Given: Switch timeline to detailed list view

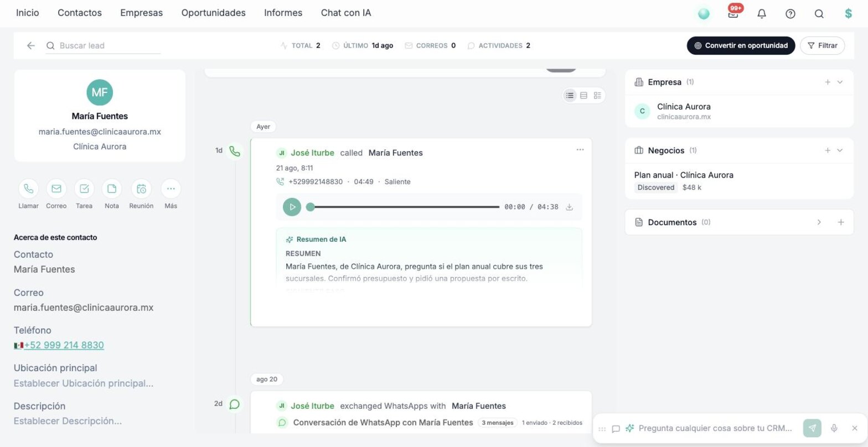Looking at the screenshot, I should (x=597, y=95).
